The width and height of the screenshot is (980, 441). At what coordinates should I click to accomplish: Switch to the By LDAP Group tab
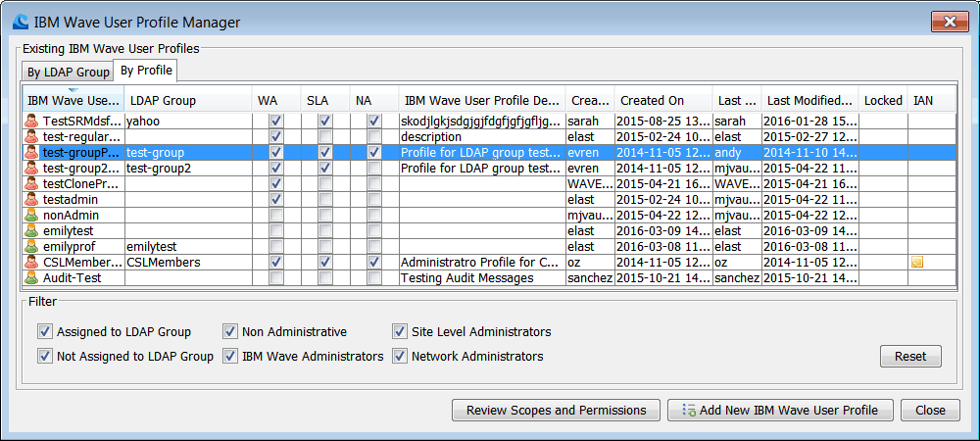pyautogui.click(x=68, y=72)
